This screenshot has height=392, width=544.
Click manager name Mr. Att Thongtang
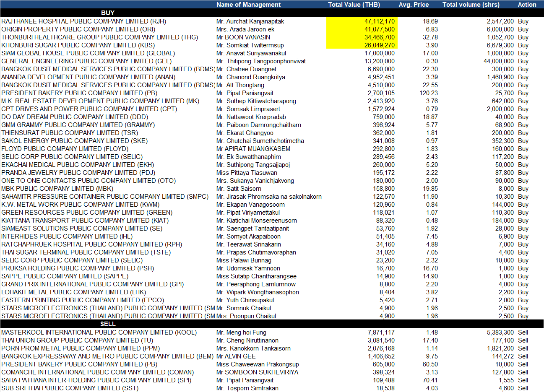click(x=240, y=85)
